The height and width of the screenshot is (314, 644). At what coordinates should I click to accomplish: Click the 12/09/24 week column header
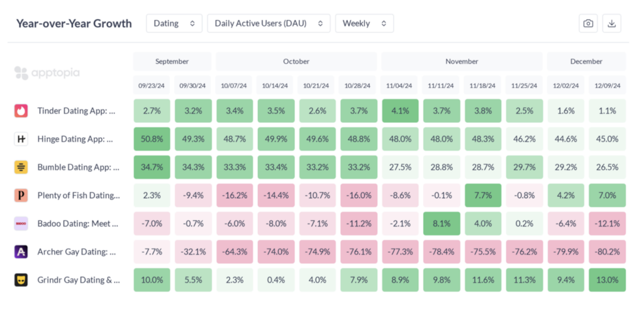[607, 86]
